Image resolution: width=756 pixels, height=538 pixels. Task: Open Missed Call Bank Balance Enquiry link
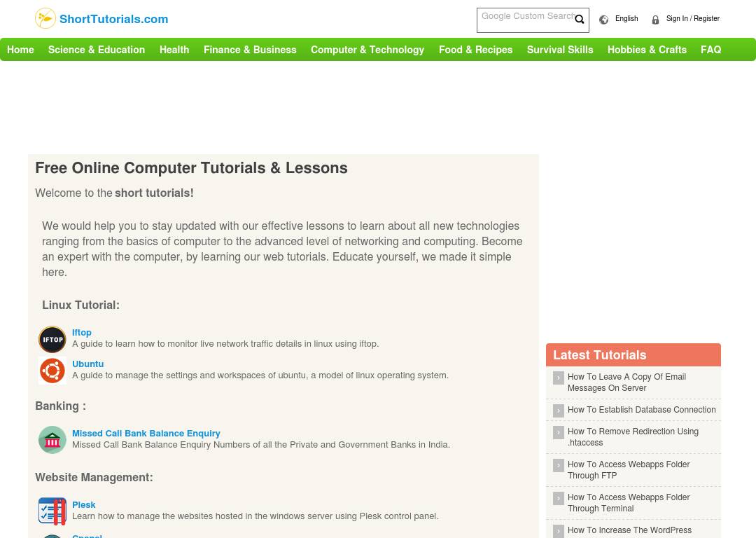click(146, 434)
